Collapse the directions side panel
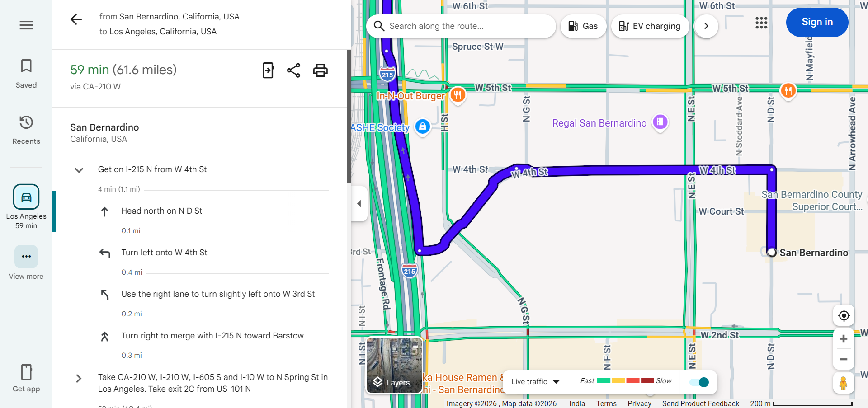The image size is (868, 408). (359, 204)
